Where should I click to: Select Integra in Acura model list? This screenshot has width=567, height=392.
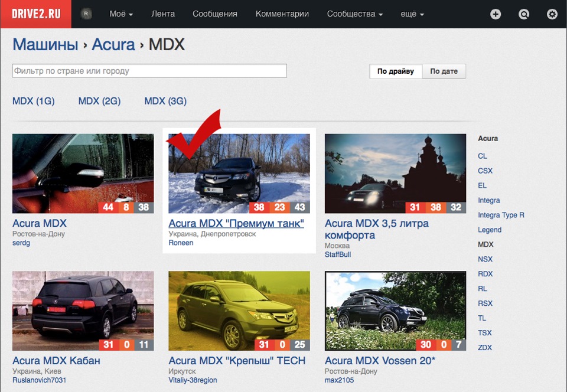click(489, 200)
